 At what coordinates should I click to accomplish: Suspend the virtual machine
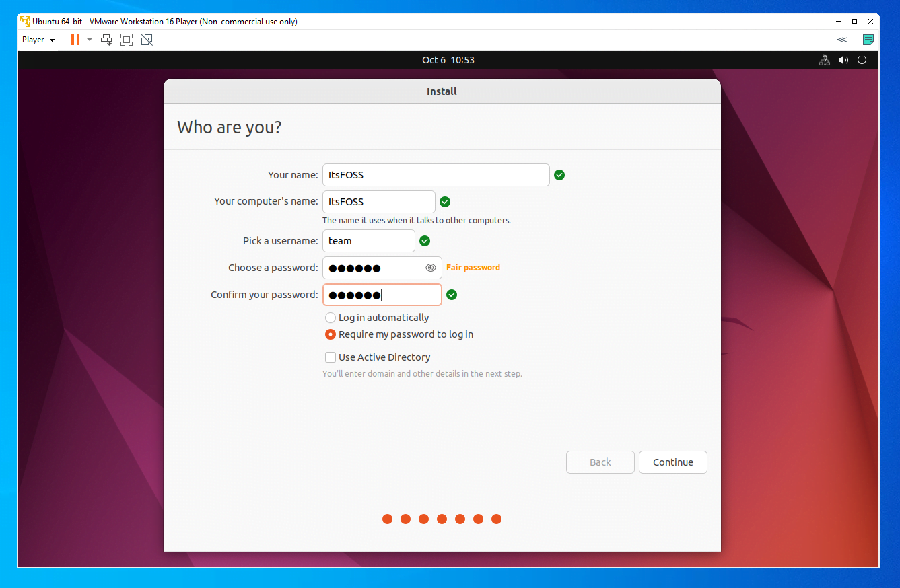click(x=74, y=39)
